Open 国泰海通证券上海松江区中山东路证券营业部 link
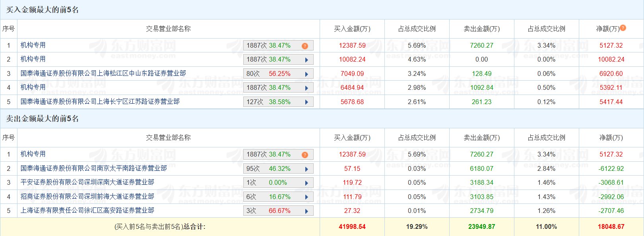 (103, 74)
